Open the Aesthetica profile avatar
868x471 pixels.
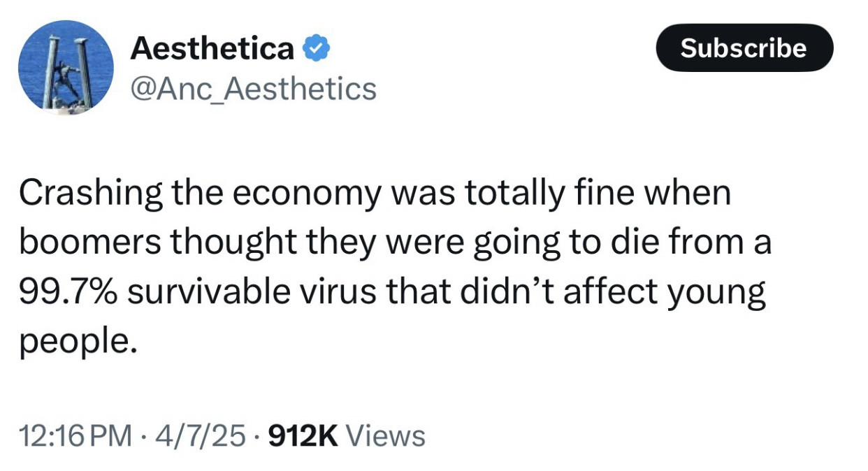click(x=66, y=66)
